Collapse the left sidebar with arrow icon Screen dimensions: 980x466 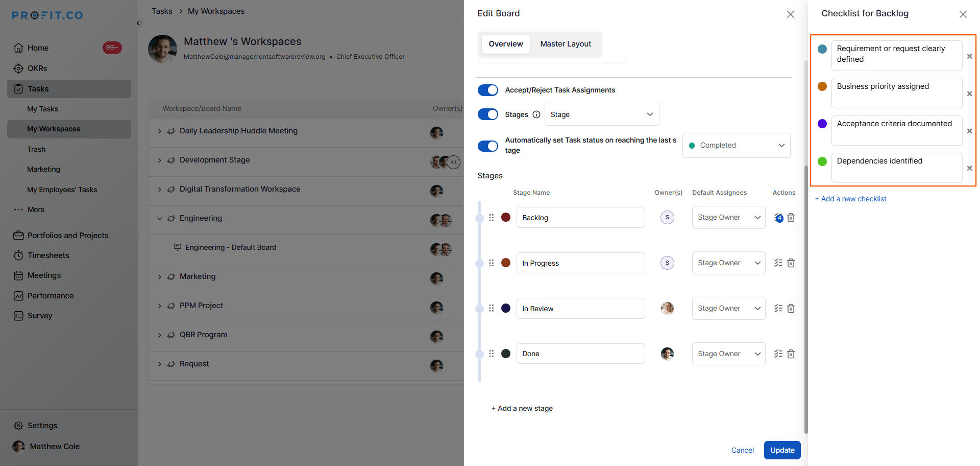point(138,23)
